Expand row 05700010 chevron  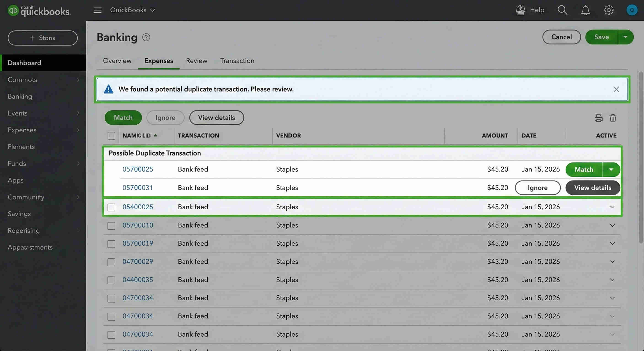pos(612,225)
